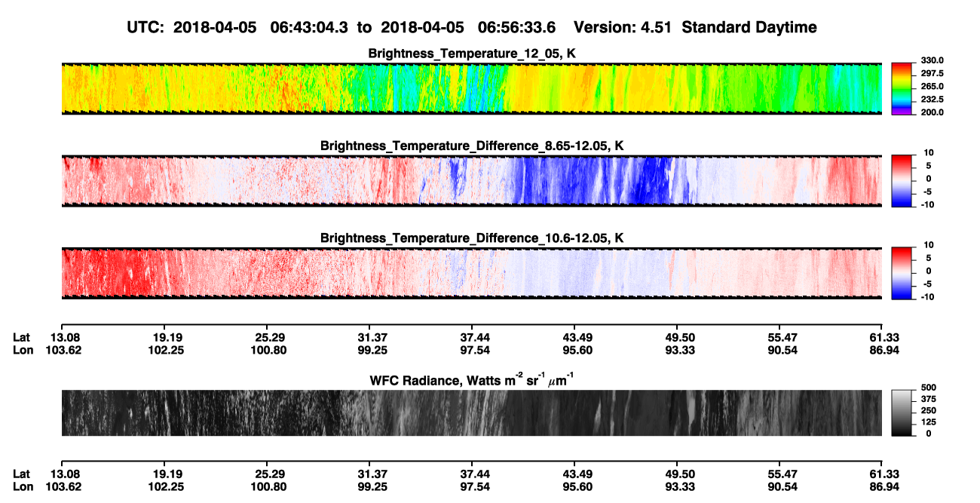Click the 'Brightness_Temperature_Difference_8.65-12.05, K' title

point(472,146)
